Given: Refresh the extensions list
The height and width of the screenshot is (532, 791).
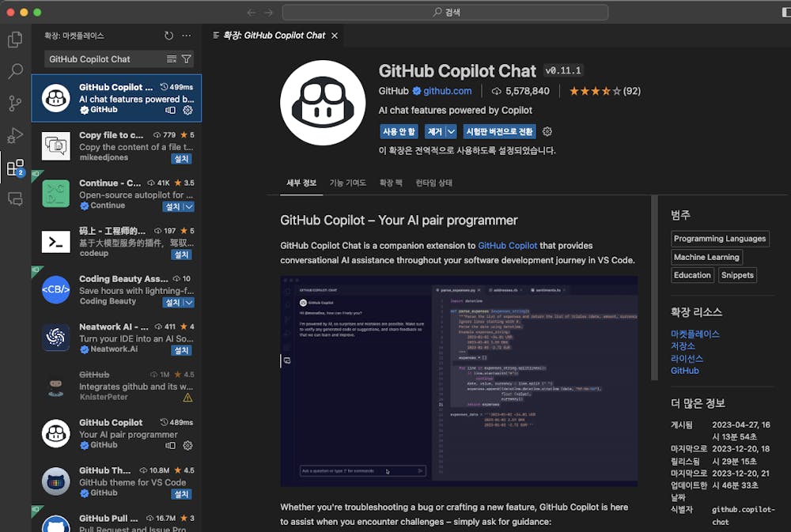Looking at the screenshot, I should (168, 36).
